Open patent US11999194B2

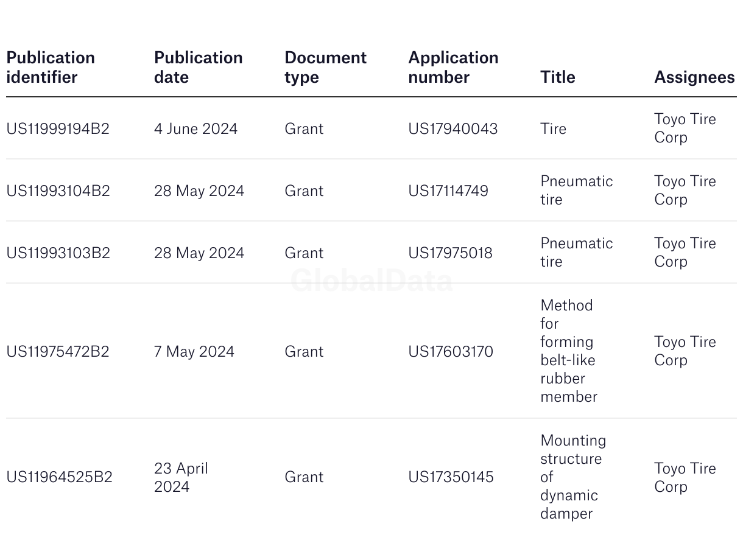58,129
